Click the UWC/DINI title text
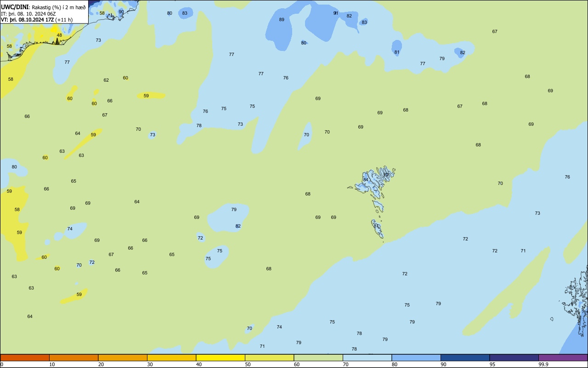This screenshot has height=368, width=588. coord(15,7)
